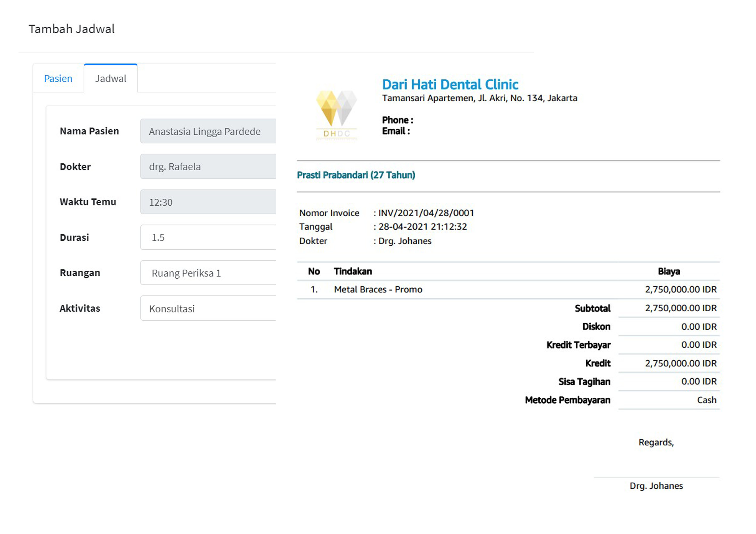Click the Subtotal amount value
The height and width of the screenshot is (534, 756).
680,308
